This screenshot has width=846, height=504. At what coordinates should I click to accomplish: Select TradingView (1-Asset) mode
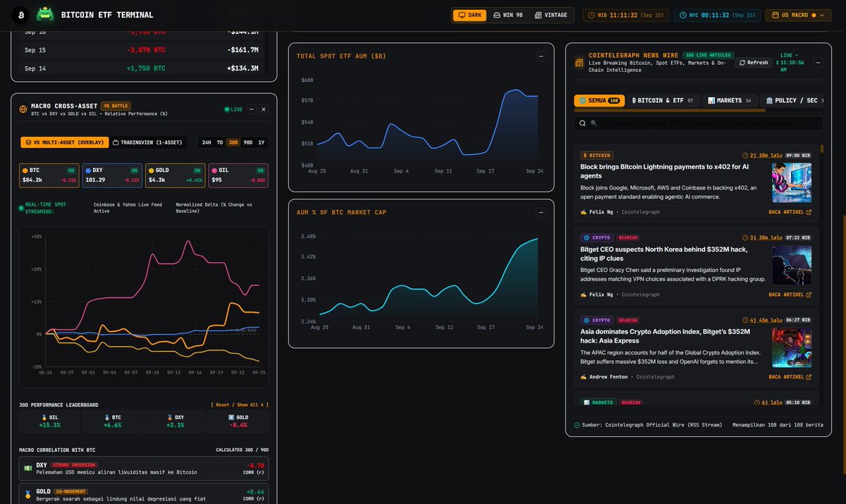147,142
